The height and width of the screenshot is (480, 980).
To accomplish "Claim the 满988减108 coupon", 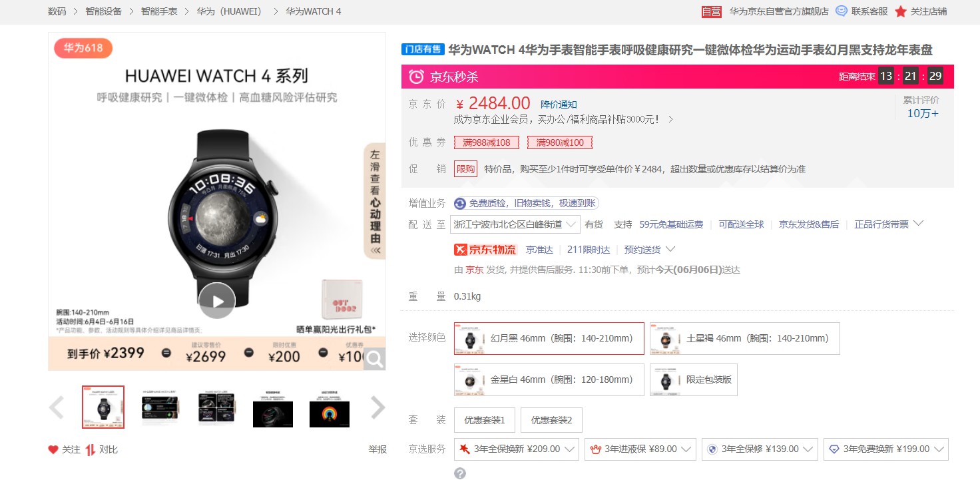I will tap(487, 142).
